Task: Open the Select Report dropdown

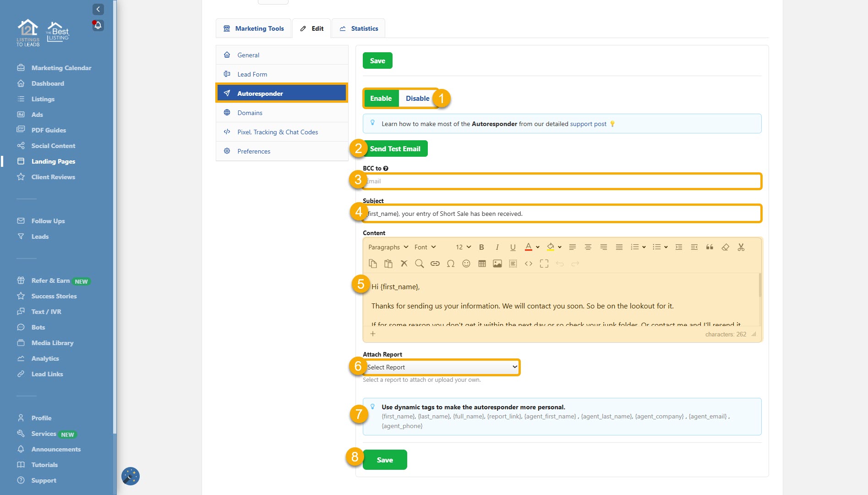Action: [442, 367]
